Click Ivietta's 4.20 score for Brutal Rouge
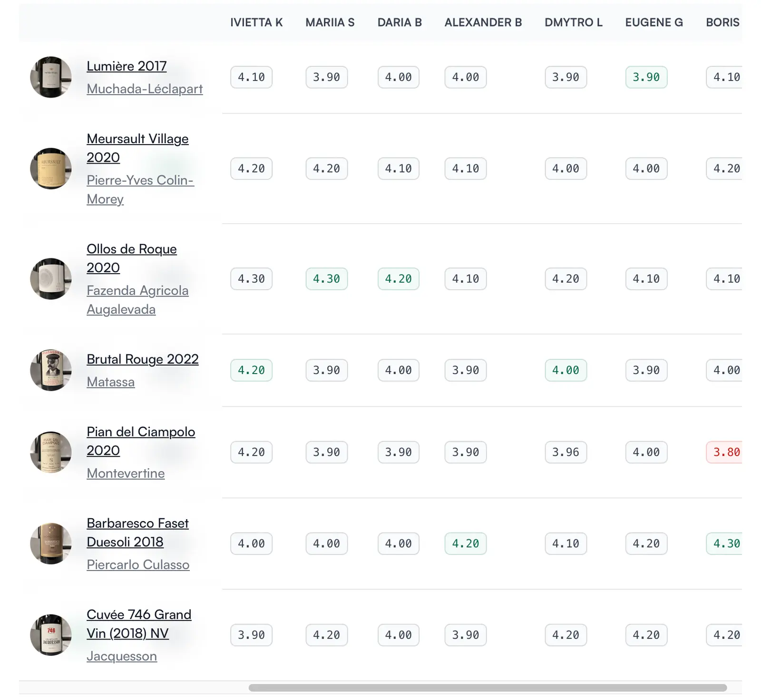This screenshot has width=761, height=700. coord(251,370)
